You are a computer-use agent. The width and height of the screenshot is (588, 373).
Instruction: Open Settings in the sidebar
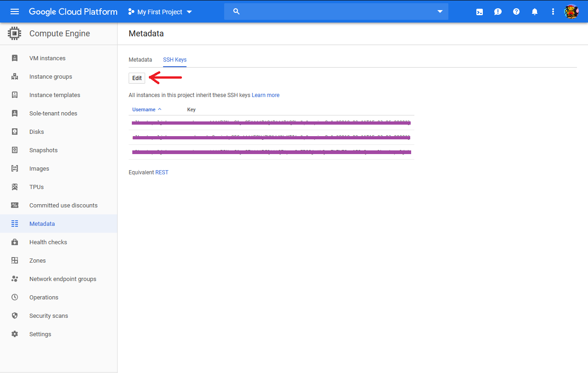[x=40, y=334]
